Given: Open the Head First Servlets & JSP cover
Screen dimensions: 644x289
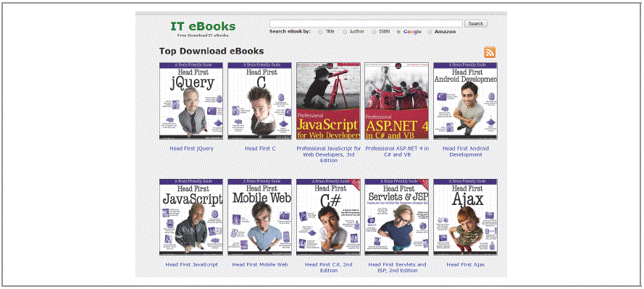Looking at the screenshot, I should [397, 217].
